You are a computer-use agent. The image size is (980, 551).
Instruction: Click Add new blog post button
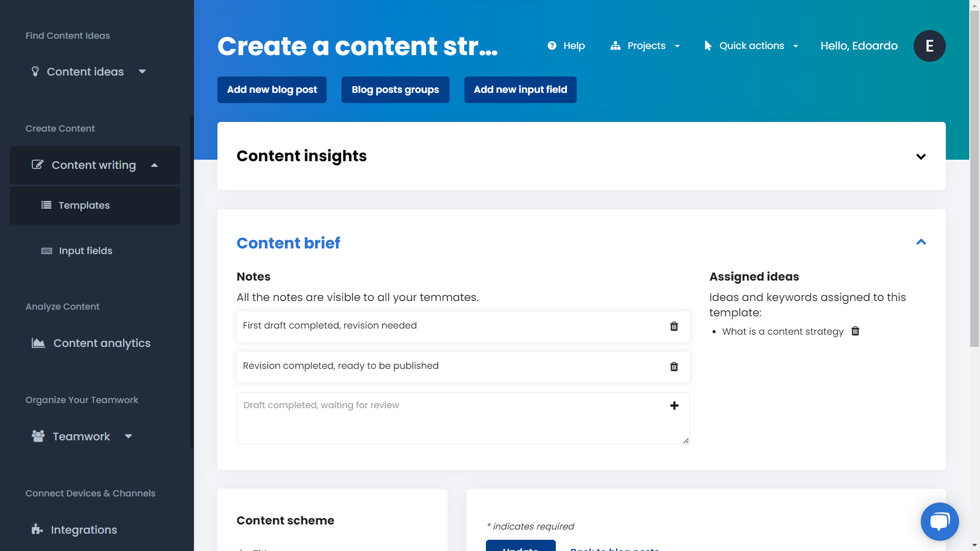point(272,89)
